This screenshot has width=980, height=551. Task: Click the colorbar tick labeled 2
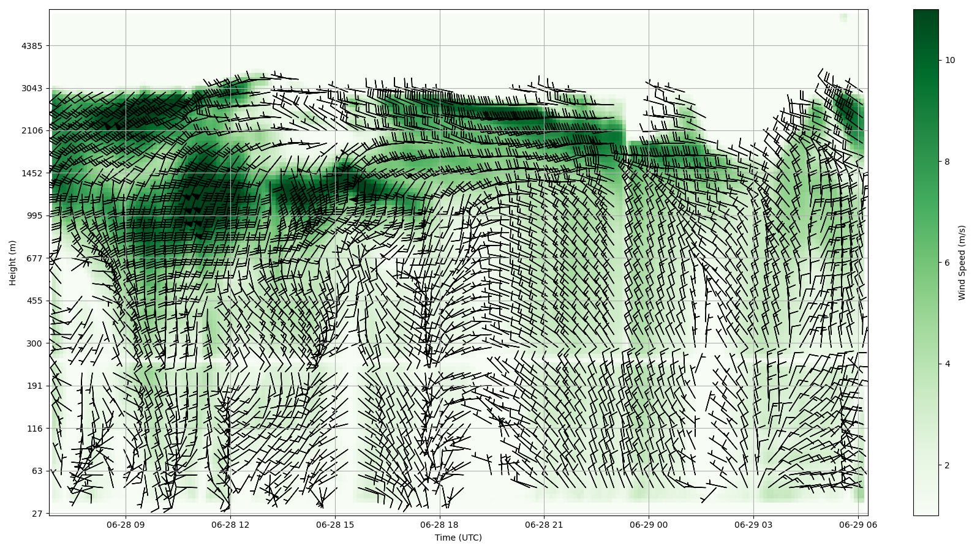pyautogui.click(x=948, y=465)
